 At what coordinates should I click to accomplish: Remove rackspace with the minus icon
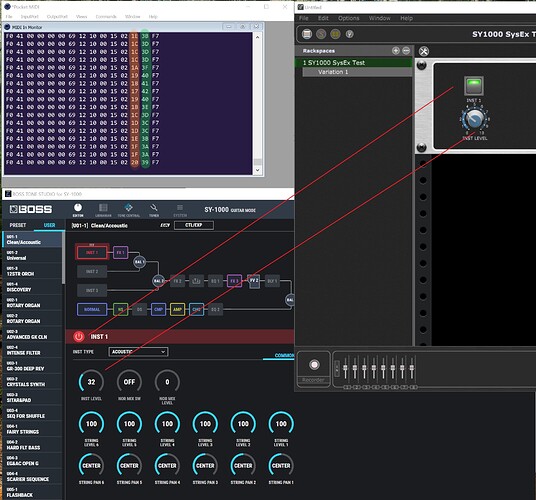pyautogui.click(x=406, y=51)
